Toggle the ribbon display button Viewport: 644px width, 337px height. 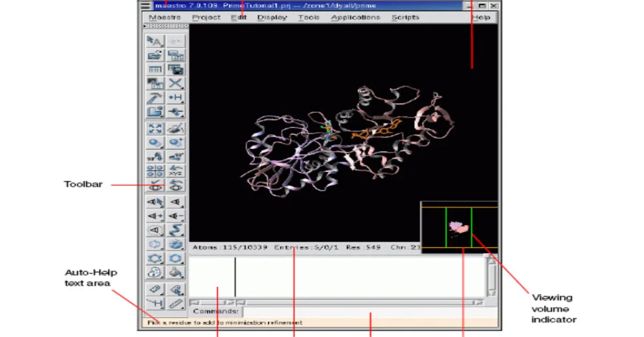[175, 230]
